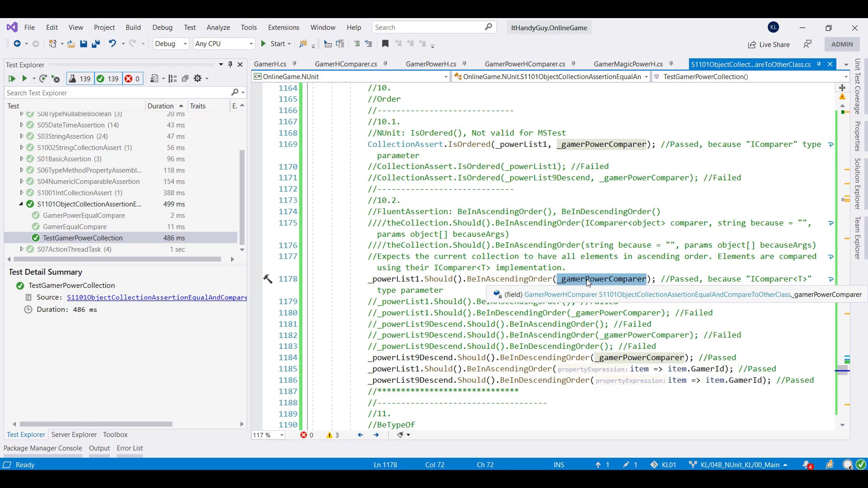This screenshot has height=488, width=868.
Task: Toggle bookmark toolbar icon
Action: (385, 44)
